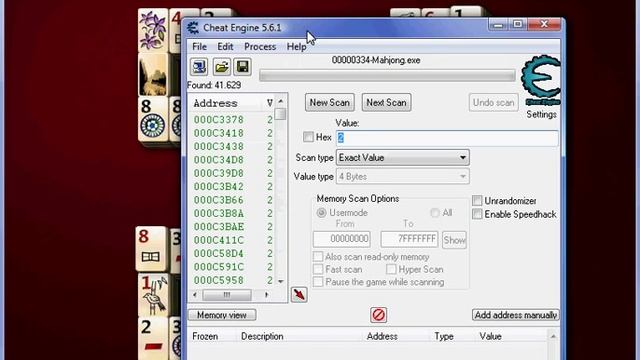The height and width of the screenshot is (360, 640).
Task: Check Also scan read-only memory
Action: pyautogui.click(x=318, y=257)
